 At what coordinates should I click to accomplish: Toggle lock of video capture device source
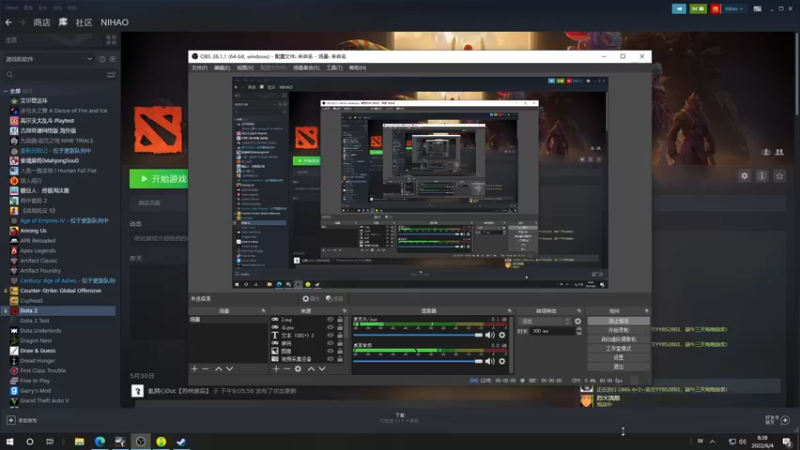click(340, 359)
